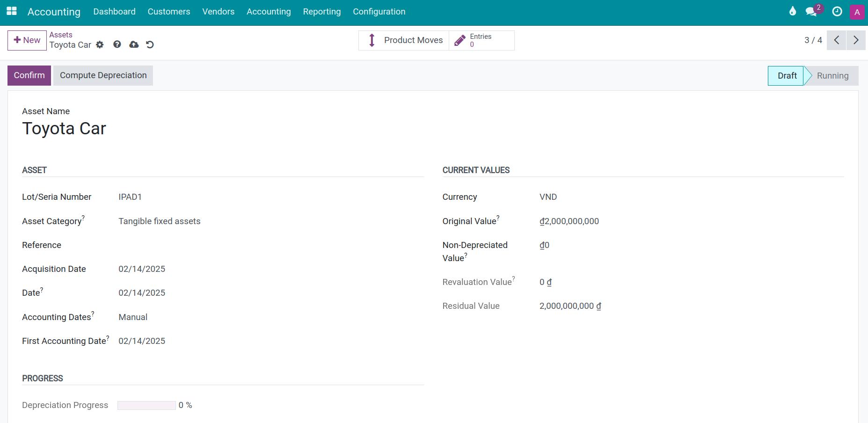868x423 pixels.
Task: Open activities clock icon in top bar
Action: (x=837, y=12)
